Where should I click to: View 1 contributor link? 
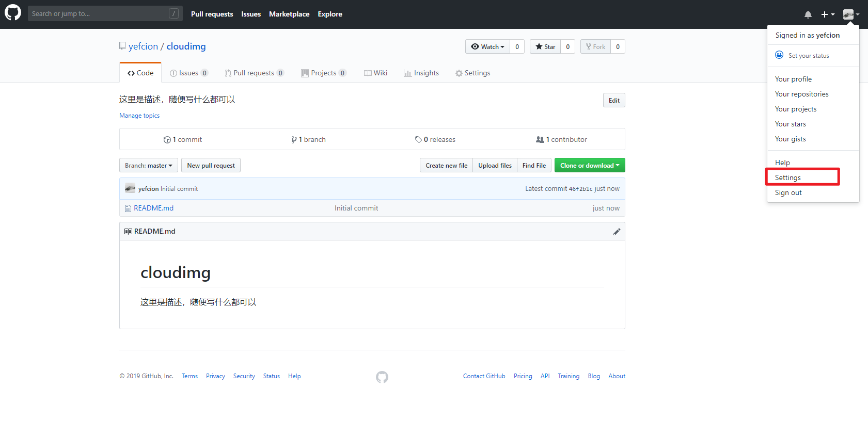pyautogui.click(x=562, y=139)
